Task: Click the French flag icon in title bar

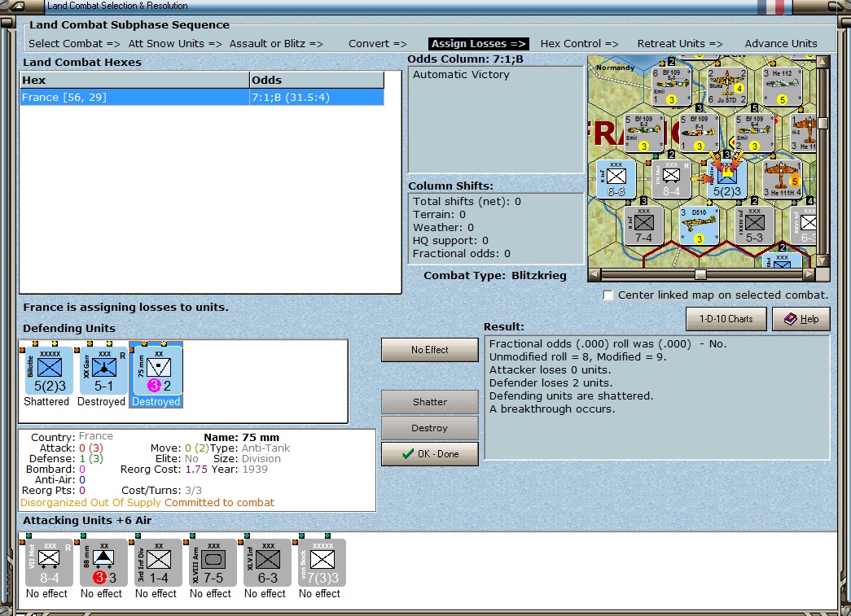Action: [771, 7]
